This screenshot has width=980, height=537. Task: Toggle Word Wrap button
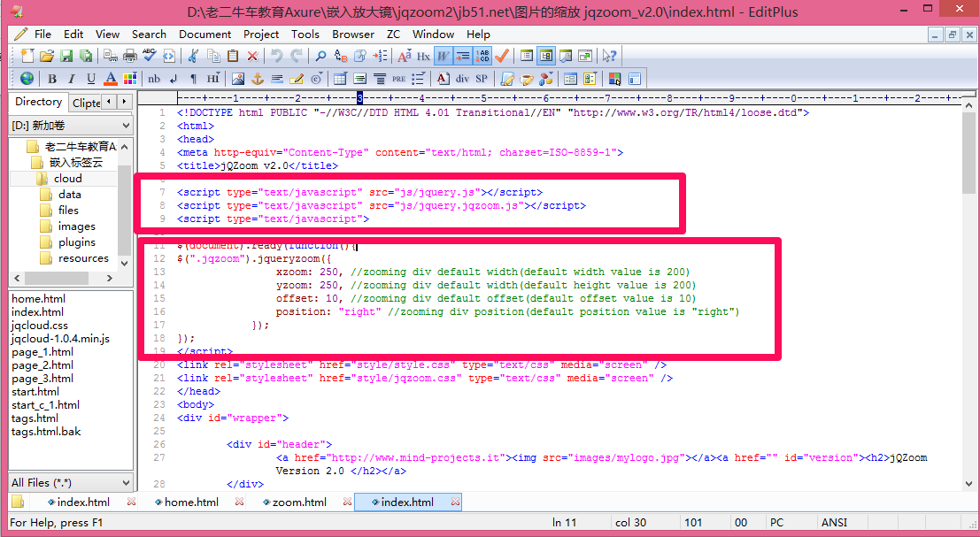[444, 57]
